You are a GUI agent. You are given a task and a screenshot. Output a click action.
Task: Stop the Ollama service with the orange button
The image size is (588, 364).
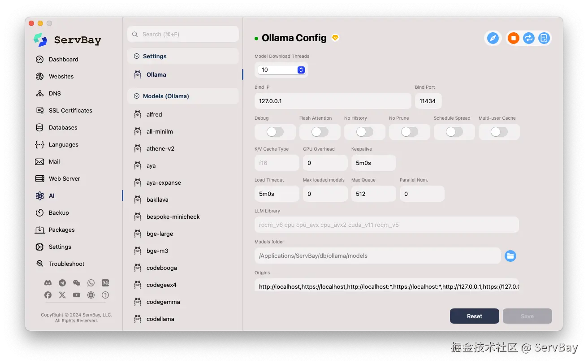tap(514, 38)
